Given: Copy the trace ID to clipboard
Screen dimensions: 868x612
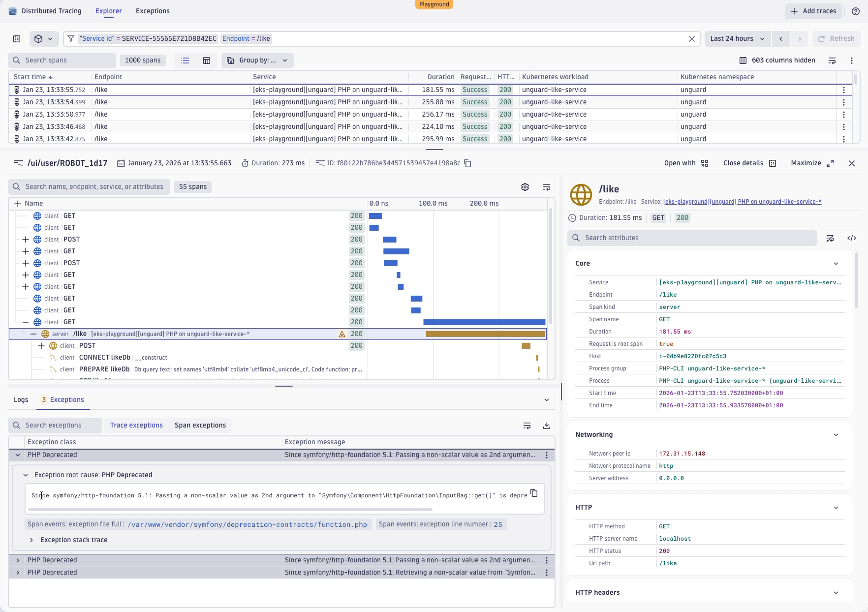Looking at the screenshot, I should tap(467, 163).
